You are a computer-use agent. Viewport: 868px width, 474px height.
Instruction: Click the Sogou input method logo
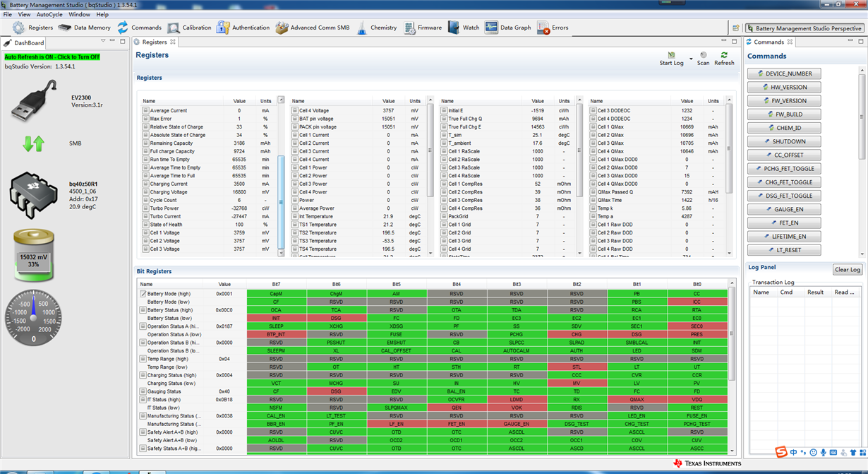pos(780,452)
